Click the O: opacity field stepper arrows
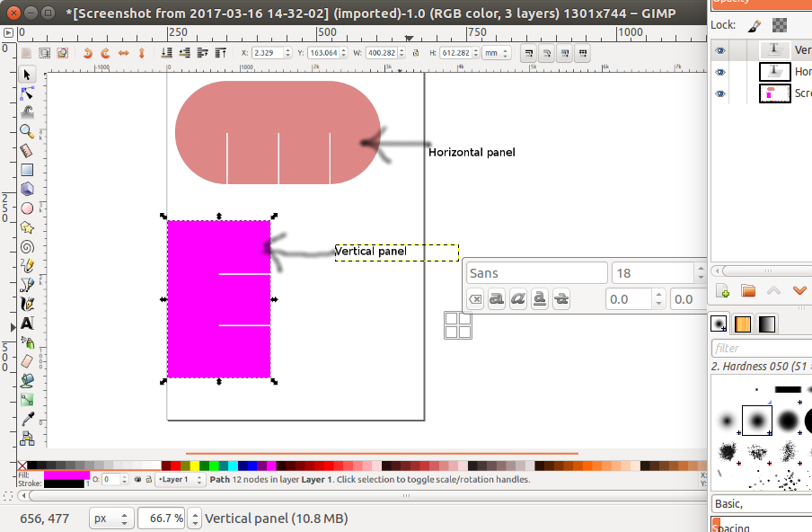Image resolution: width=812 pixels, height=532 pixels. tap(124, 480)
